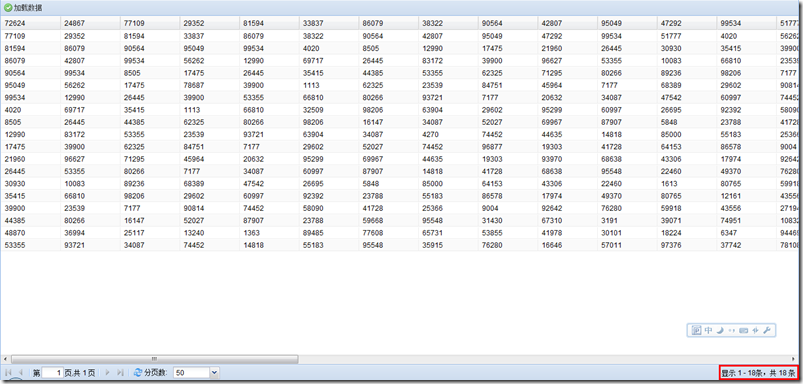Select the cell containing 25117
This screenshot has height=384, width=803.
[x=150, y=233]
